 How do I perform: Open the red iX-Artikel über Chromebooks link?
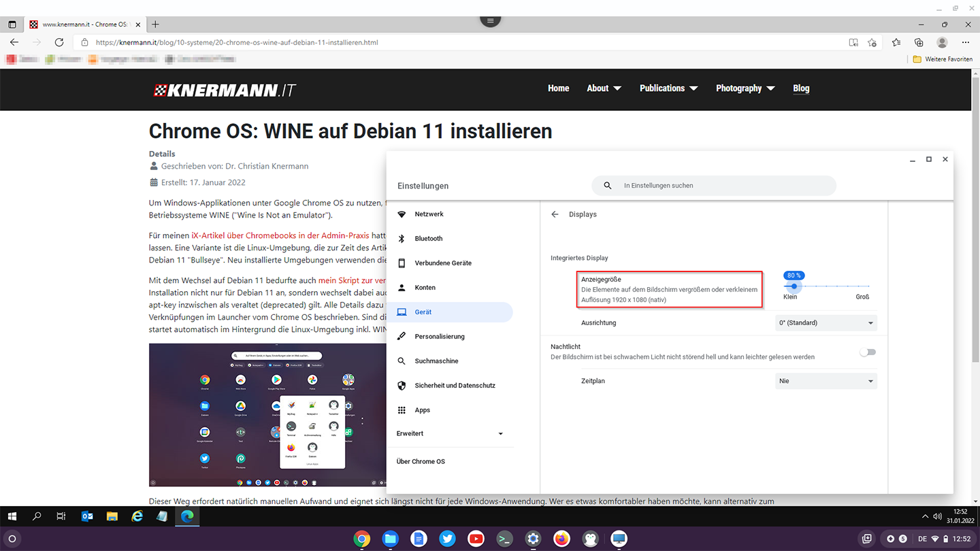[x=280, y=235]
